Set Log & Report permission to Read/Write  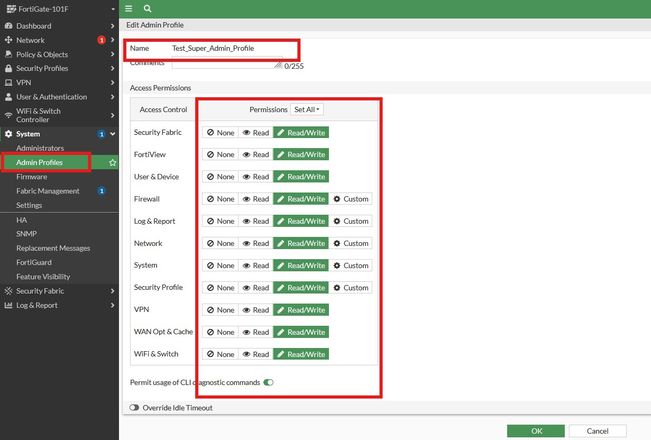pyautogui.click(x=301, y=221)
